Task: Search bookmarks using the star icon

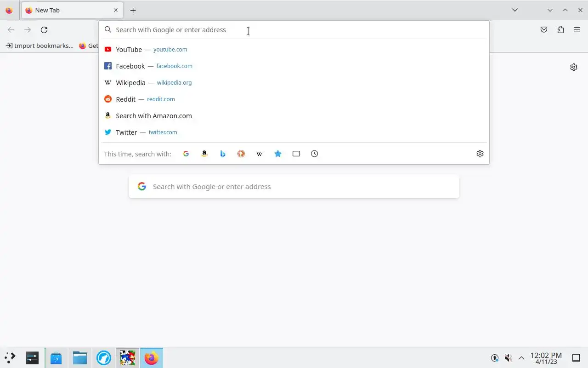Action: point(278,154)
